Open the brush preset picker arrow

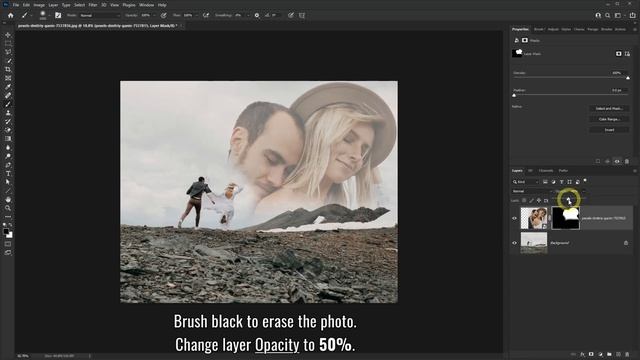pos(49,16)
